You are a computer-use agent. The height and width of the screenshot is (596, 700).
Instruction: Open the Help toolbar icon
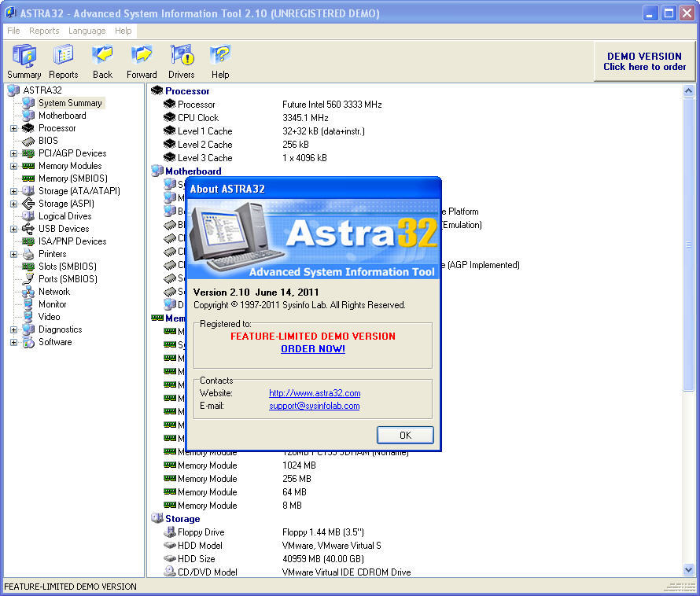coord(220,61)
